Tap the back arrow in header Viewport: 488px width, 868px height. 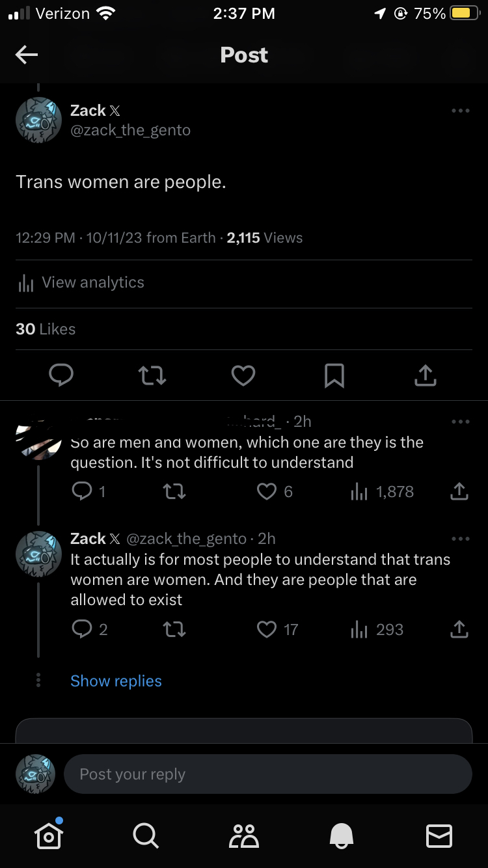point(27,55)
